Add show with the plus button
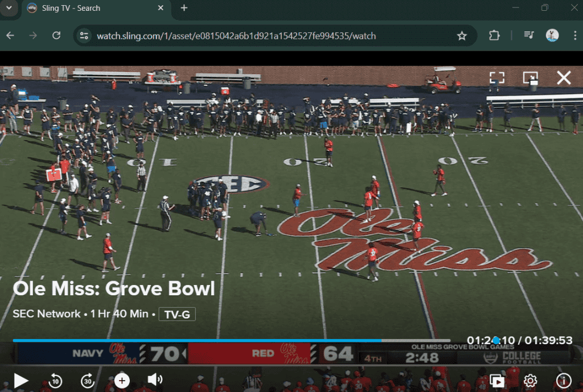 pyautogui.click(x=122, y=381)
